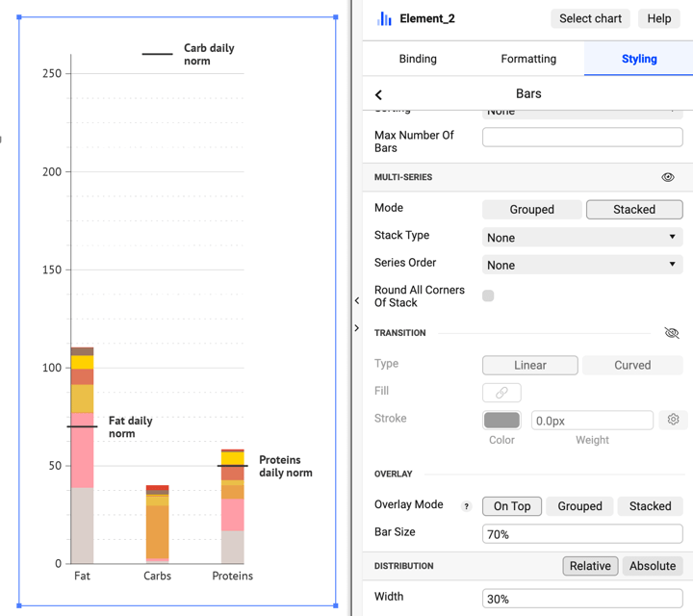Click the Bar Size 70% field

[x=582, y=534]
